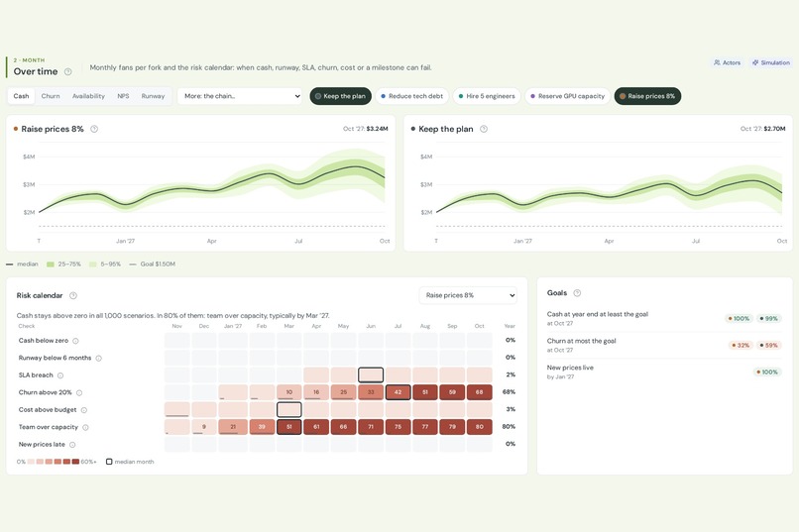This screenshot has width=799, height=532.
Task: Select the Oct cell for Team over capacity
Action: 479,427
